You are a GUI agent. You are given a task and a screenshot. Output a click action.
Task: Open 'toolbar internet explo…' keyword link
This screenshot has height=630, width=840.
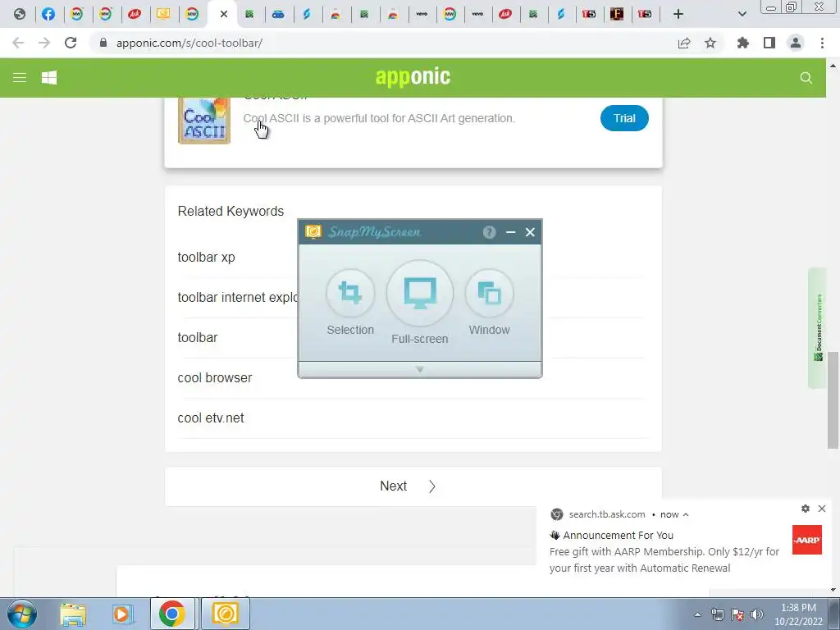238,297
